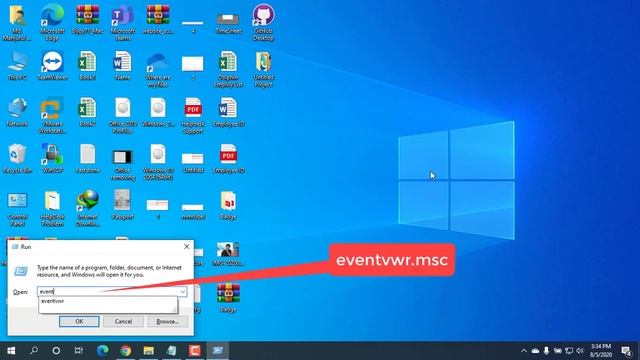This screenshot has width=640, height=360.
Task: Open taskbar Search magnifier
Action: (34, 351)
